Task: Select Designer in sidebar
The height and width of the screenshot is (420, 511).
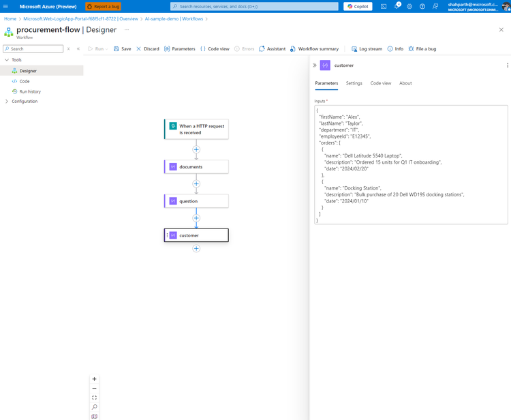Action: pyautogui.click(x=42, y=71)
